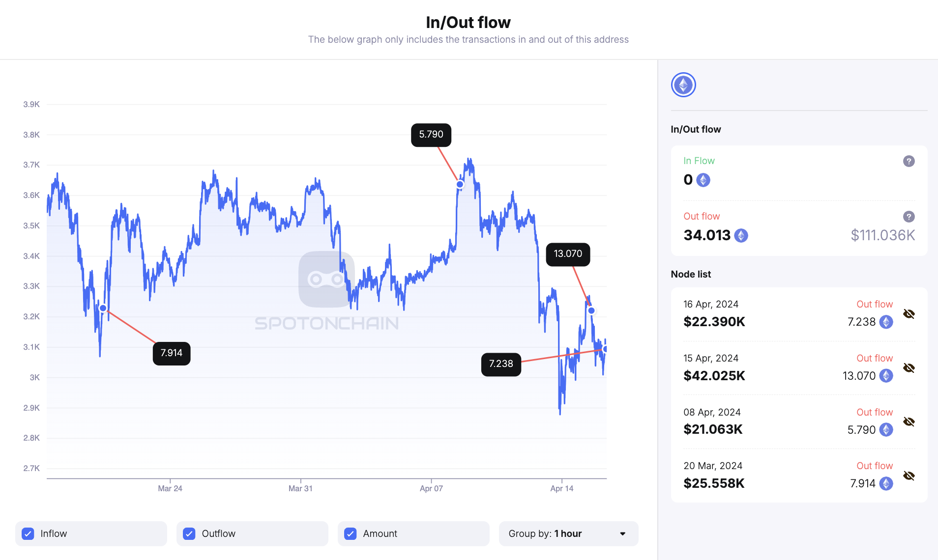Toggle visibility for the 16 Apr node entry
The width and height of the screenshot is (938, 560).
[x=909, y=313]
